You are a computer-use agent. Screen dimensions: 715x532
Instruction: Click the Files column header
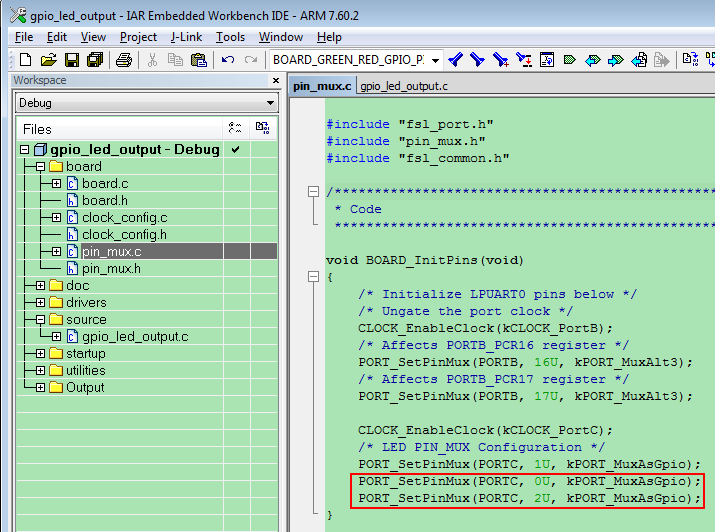click(120, 129)
